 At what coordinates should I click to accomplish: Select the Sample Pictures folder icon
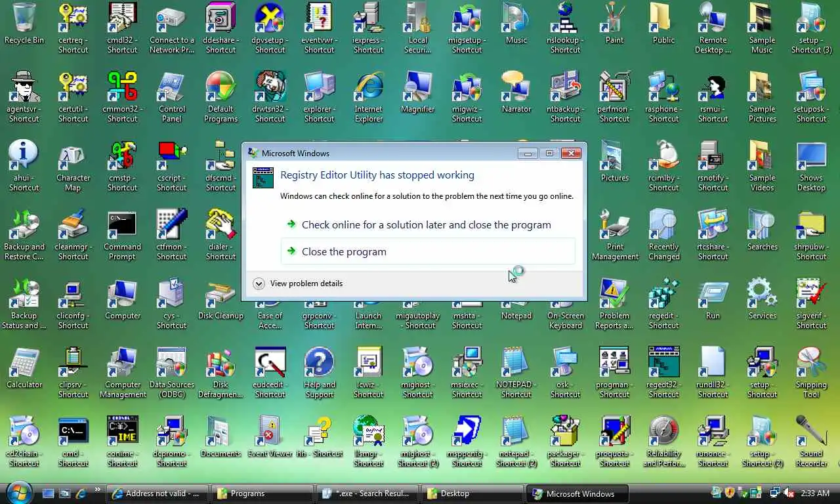pyautogui.click(x=762, y=97)
